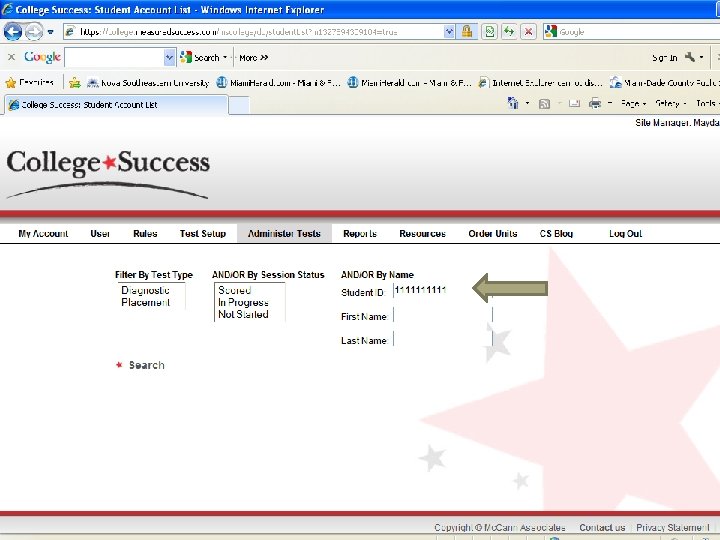
Task: Open the Safety menu dropdown
Action: tap(670, 104)
